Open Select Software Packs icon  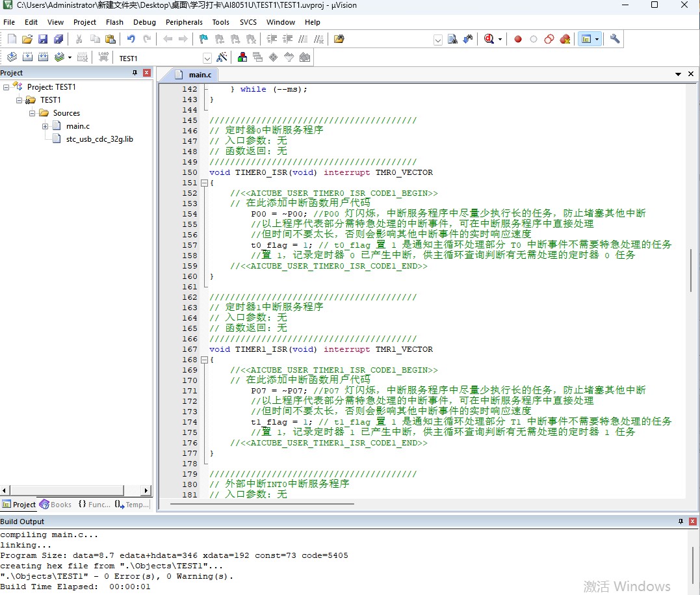[x=289, y=57]
